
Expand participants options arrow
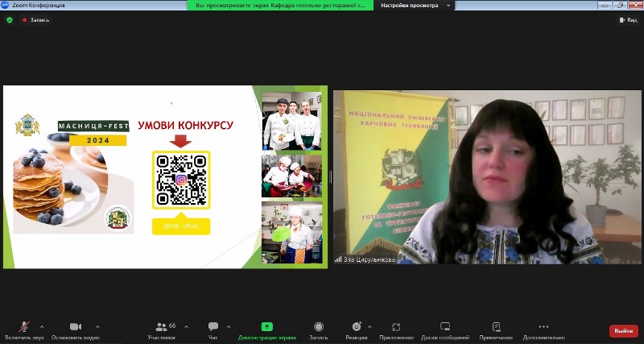(x=187, y=327)
